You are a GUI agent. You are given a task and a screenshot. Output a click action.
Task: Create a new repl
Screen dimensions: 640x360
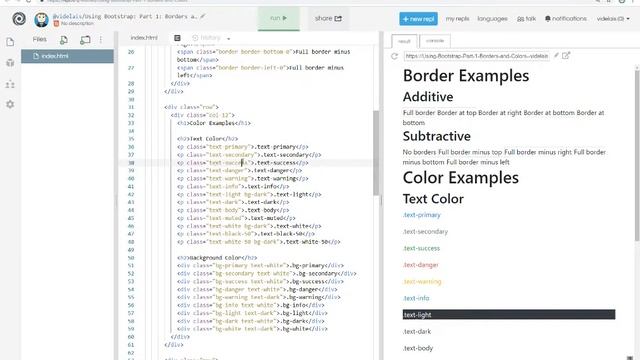(x=418, y=19)
